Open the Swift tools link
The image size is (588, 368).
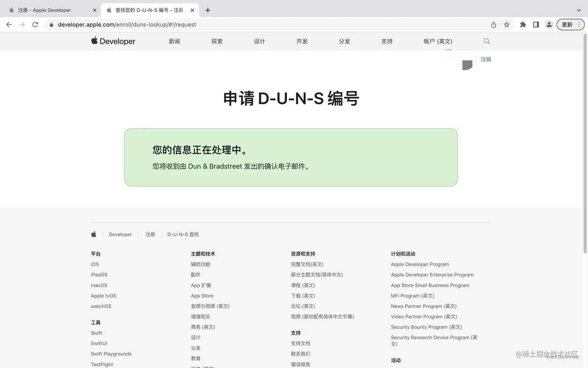(x=96, y=333)
